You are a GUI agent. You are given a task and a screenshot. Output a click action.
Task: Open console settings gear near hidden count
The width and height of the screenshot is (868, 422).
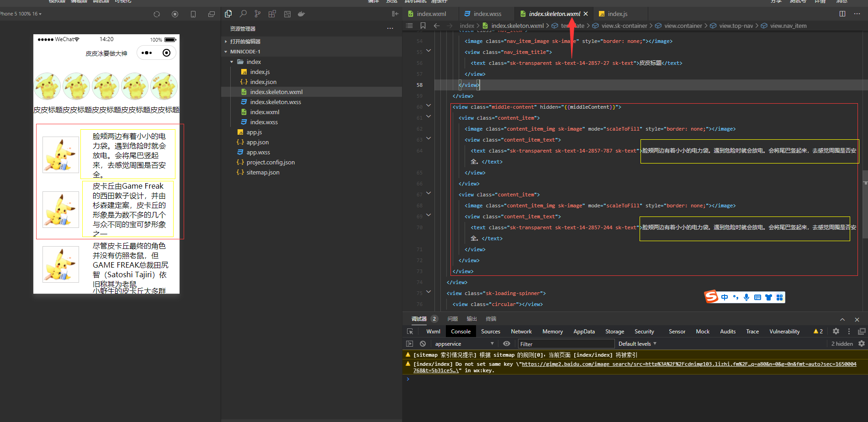tap(862, 343)
